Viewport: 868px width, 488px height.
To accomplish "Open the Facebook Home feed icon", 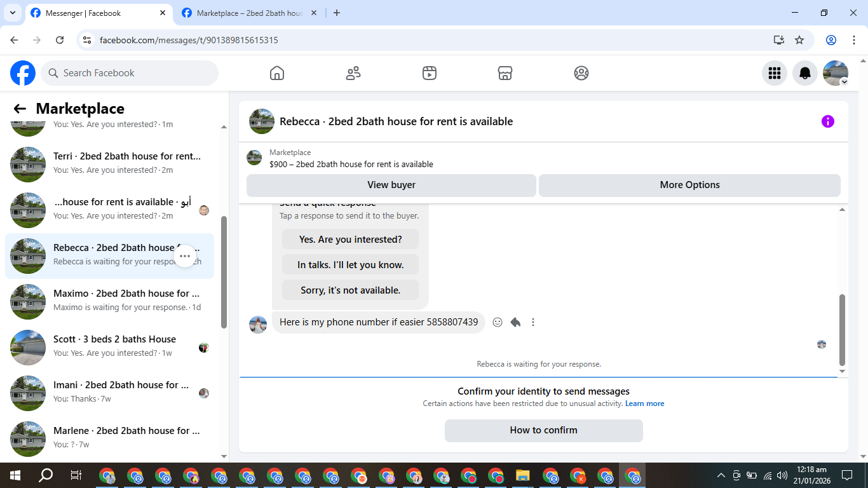I will point(277,73).
